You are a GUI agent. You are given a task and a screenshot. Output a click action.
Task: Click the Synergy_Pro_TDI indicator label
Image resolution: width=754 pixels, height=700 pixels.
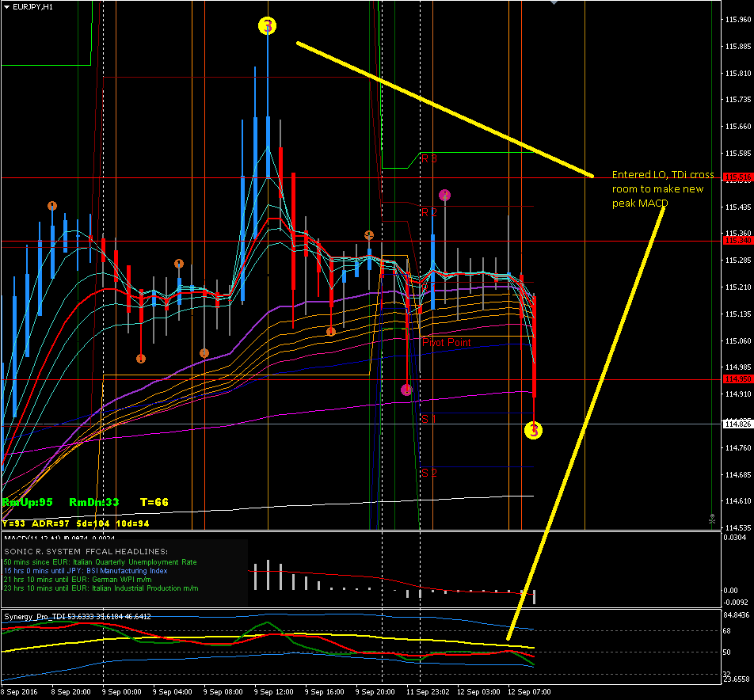pyautogui.click(x=77, y=616)
